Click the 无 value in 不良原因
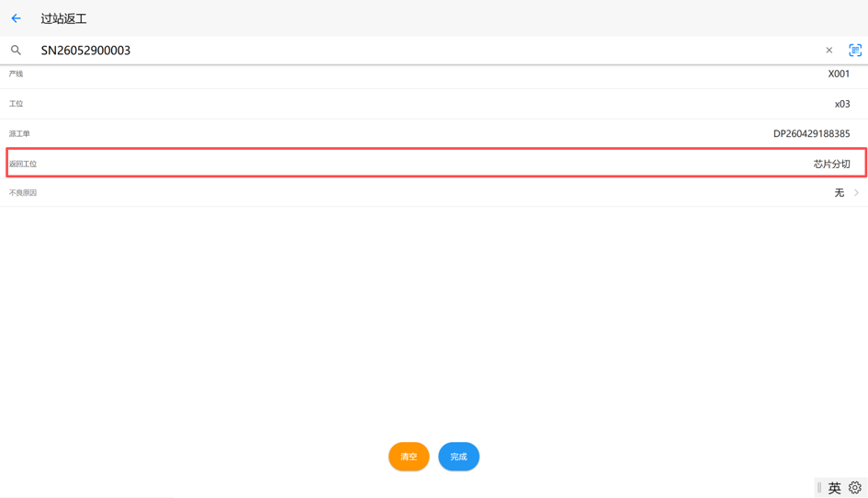This screenshot has width=868, height=498. click(x=840, y=193)
